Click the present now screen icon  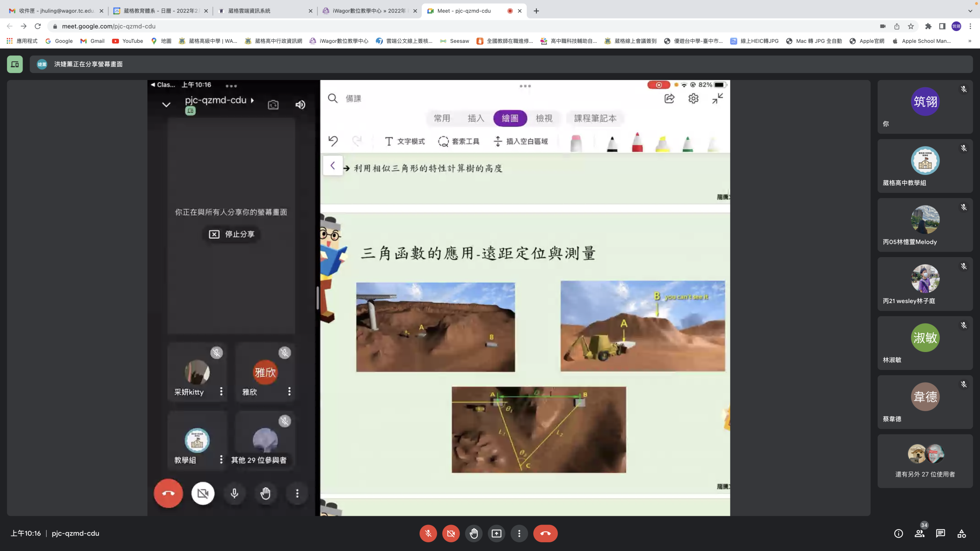click(497, 533)
